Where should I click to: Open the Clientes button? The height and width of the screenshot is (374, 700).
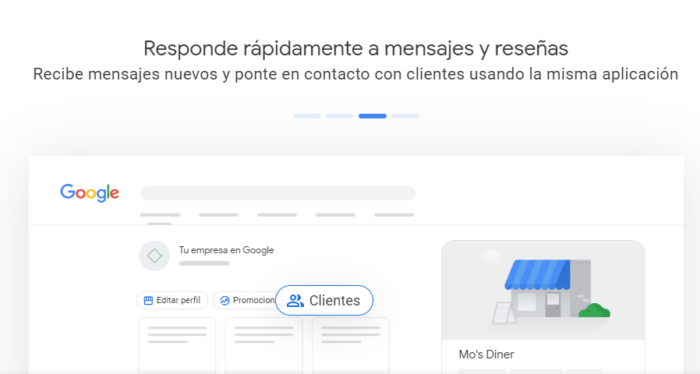[x=324, y=300]
